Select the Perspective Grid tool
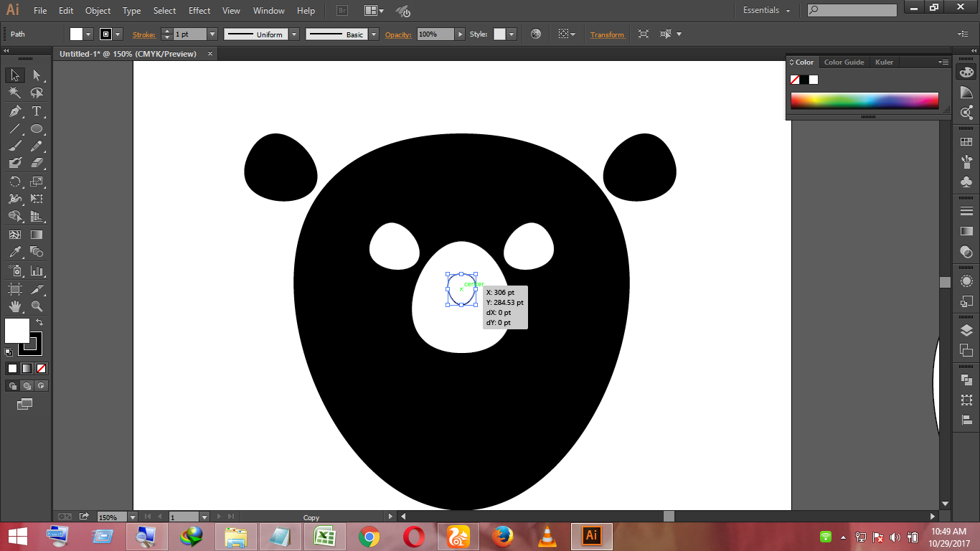980x551 pixels. point(37,217)
